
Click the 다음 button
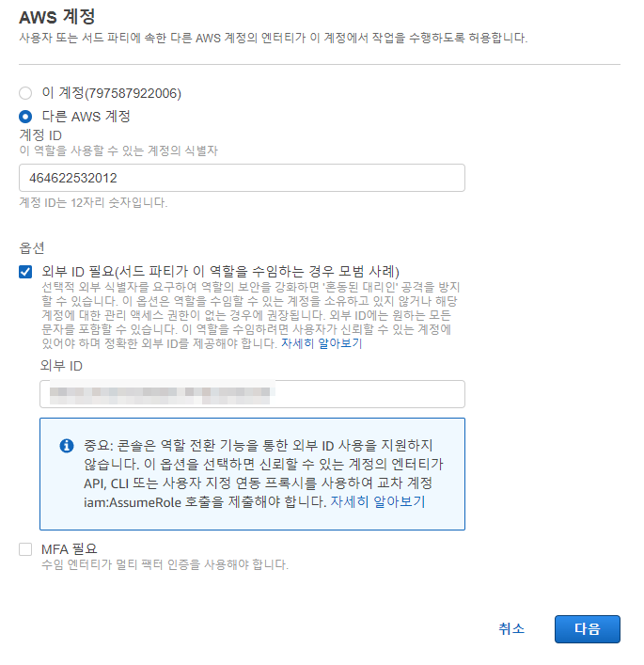point(588,629)
